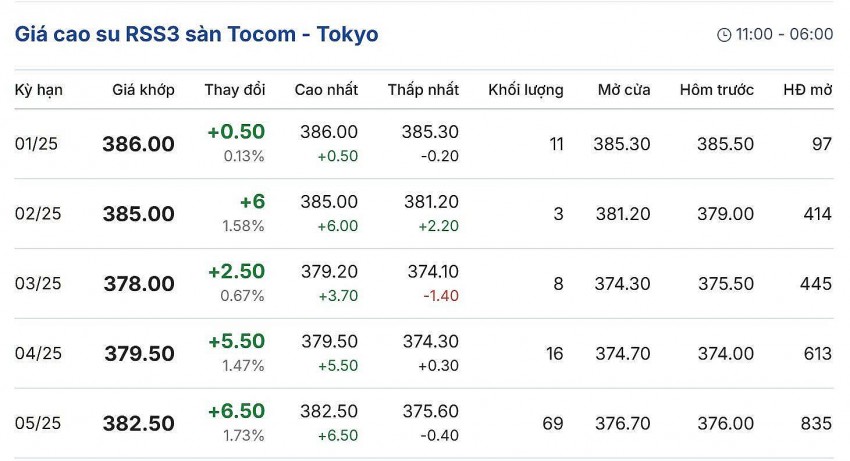The height and width of the screenshot is (461, 850).
Task: Select the 02/25 contract term
Action: (38, 214)
